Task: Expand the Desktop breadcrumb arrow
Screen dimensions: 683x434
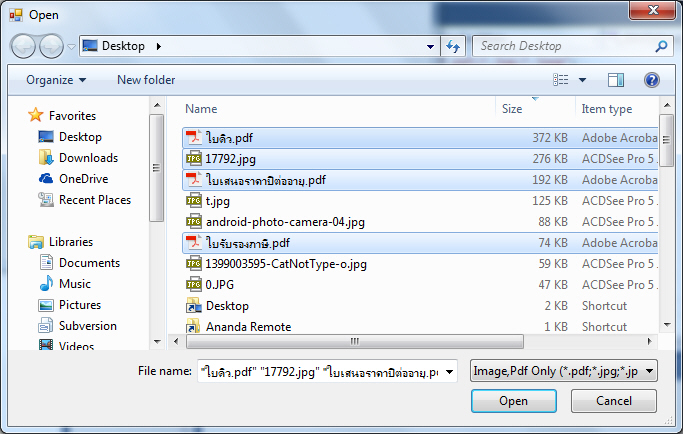Action: click(x=159, y=46)
